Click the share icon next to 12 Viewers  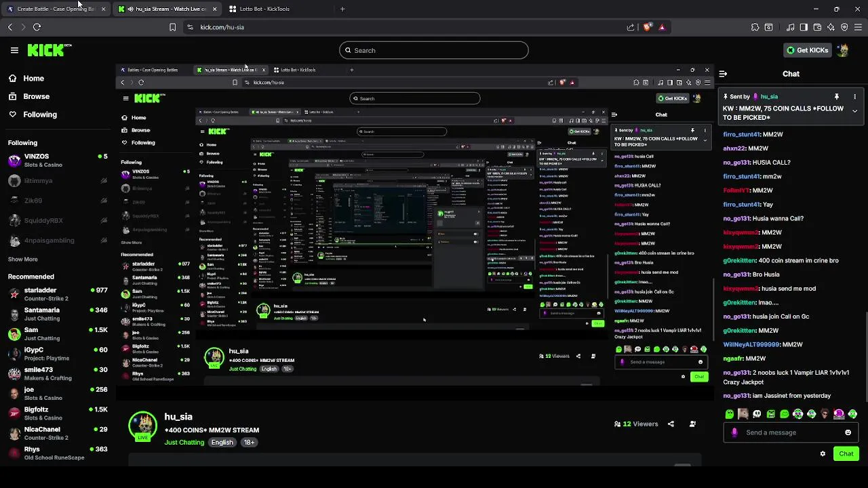coord(671,424)
